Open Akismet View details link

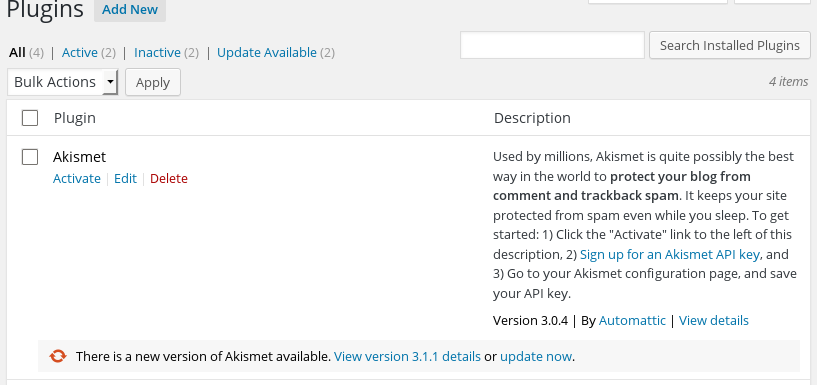[714, 320]
